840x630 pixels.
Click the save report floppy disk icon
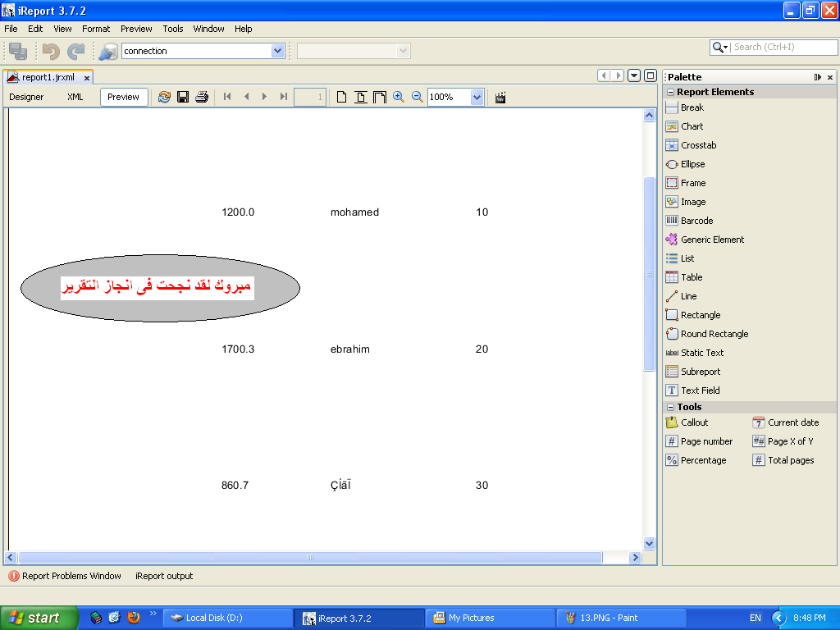[x=183, y=97]
